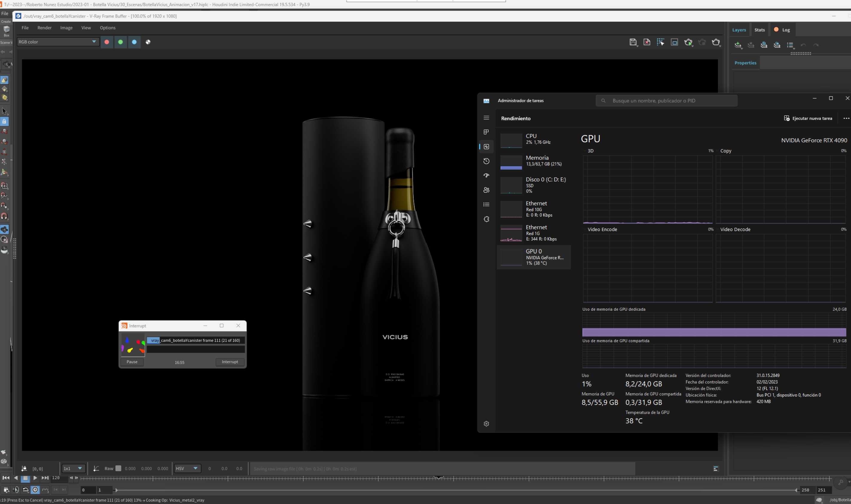Open the Processes page icon in Task Manager
Screen dimensions: 851x504
coord(486,132)
